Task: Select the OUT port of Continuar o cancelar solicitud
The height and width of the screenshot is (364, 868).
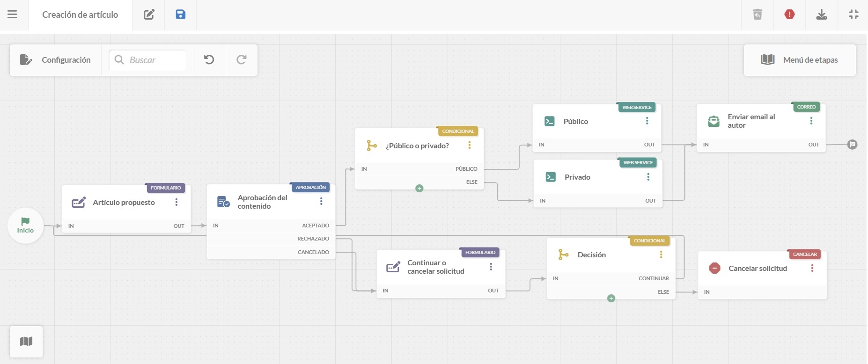Action: pos(493,291)
